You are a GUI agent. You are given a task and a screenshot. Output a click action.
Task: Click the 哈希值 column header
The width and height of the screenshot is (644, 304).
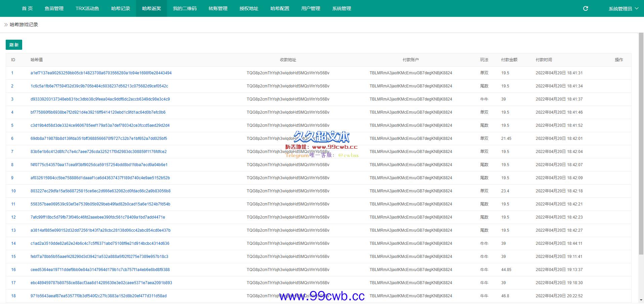(x=37, y=60)
